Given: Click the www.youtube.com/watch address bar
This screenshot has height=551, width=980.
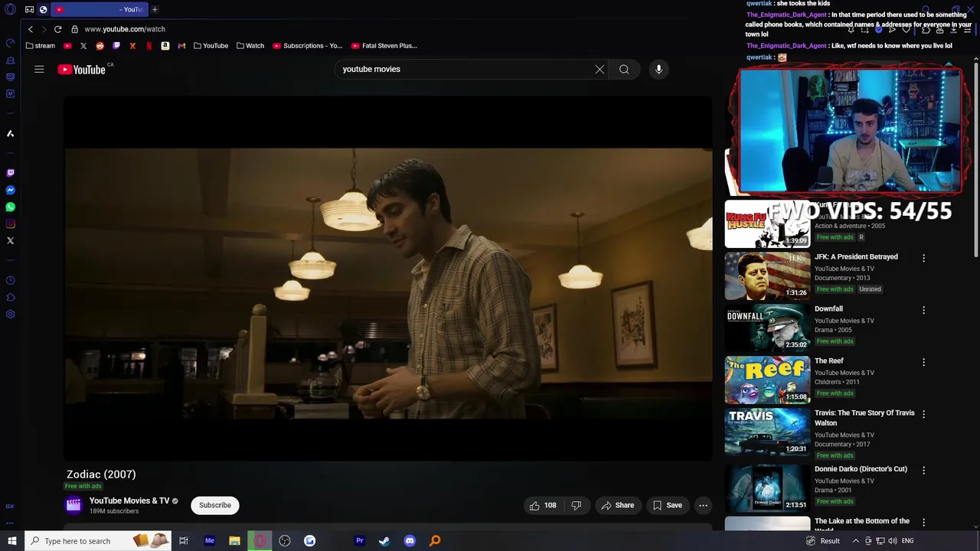Looking at the screenshot, I should click(x=125, y=29).
